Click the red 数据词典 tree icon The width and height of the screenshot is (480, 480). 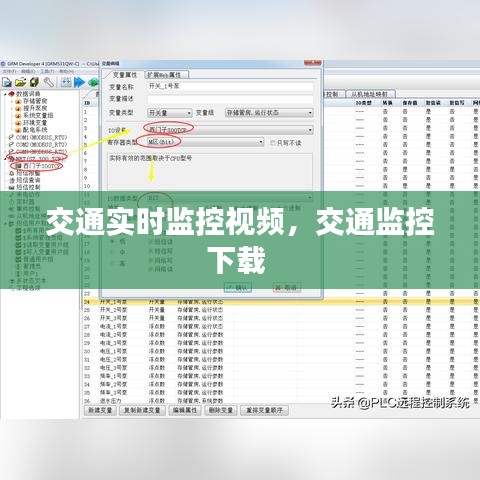pos(11,94)
